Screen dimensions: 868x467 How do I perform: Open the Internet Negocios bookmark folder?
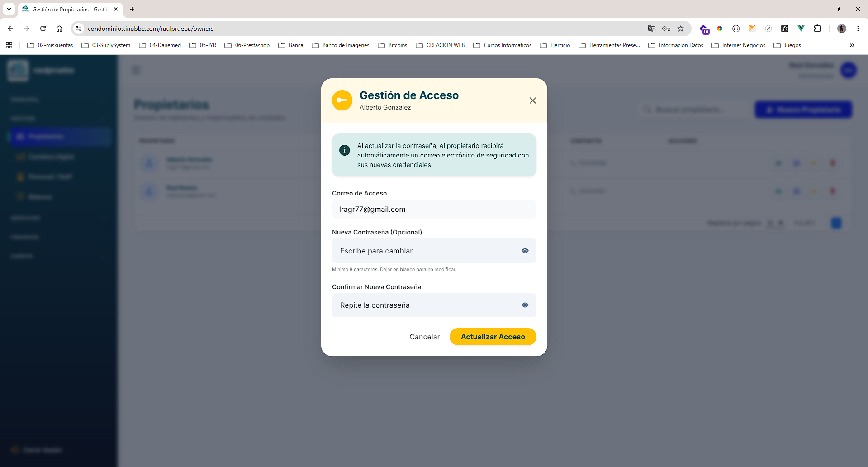click(x=739, y=45)
